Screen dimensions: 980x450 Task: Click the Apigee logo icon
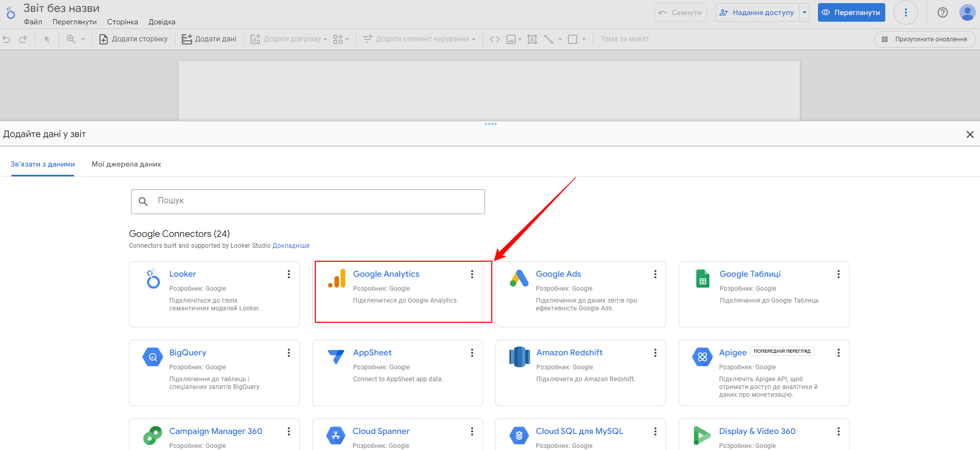point(703,357)
